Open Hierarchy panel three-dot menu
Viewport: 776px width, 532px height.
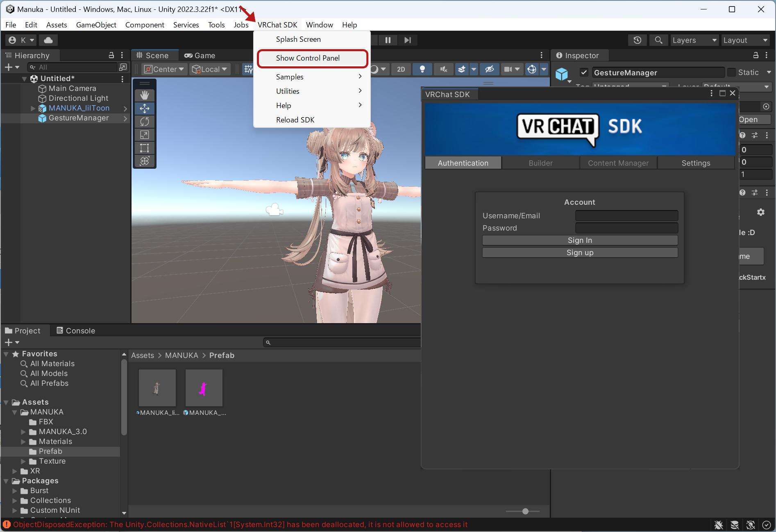pos(122,55)
